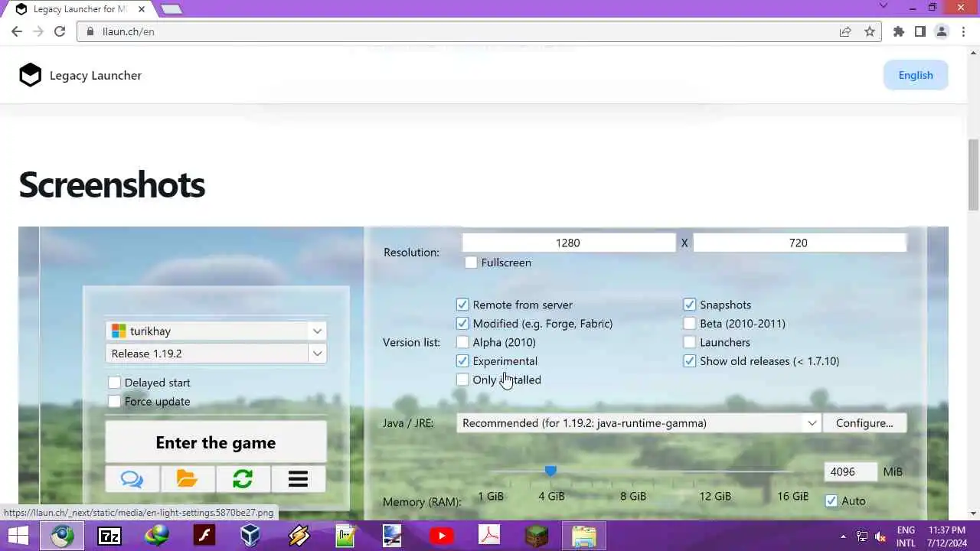
Task: Open the launcher hamburger menu icon
Action: point(298,479)
